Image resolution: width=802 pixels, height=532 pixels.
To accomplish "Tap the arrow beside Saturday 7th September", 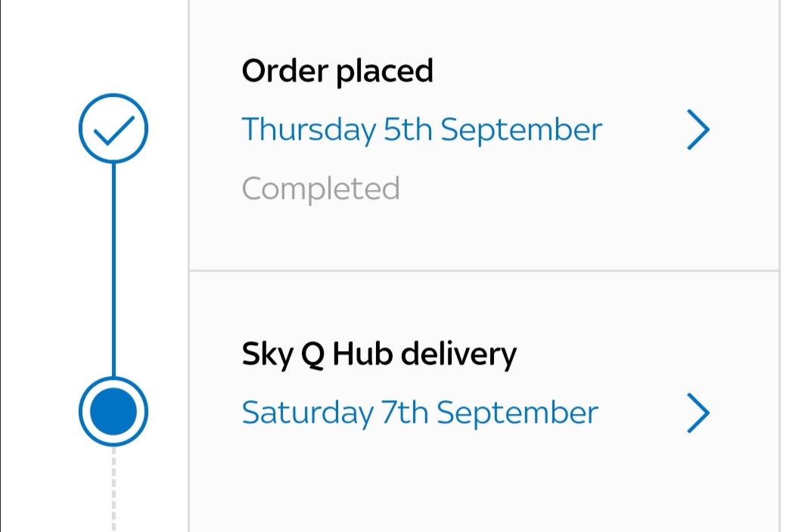I will (x=698, y=413).
